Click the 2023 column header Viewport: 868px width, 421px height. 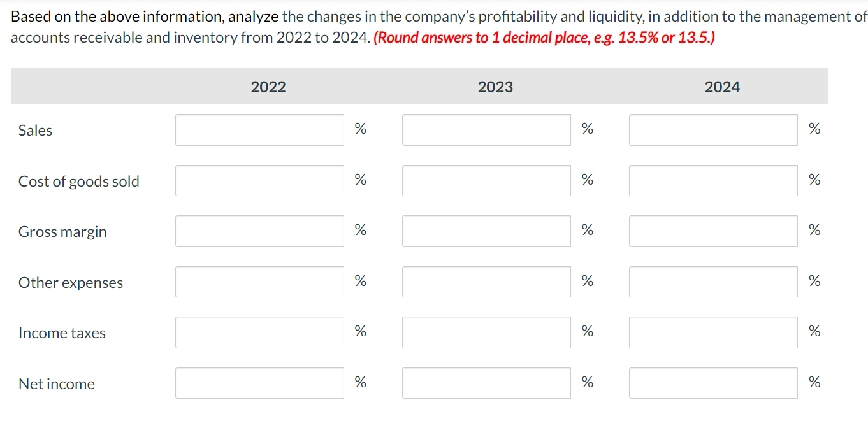pyautogui.click(x=495, y=87)
